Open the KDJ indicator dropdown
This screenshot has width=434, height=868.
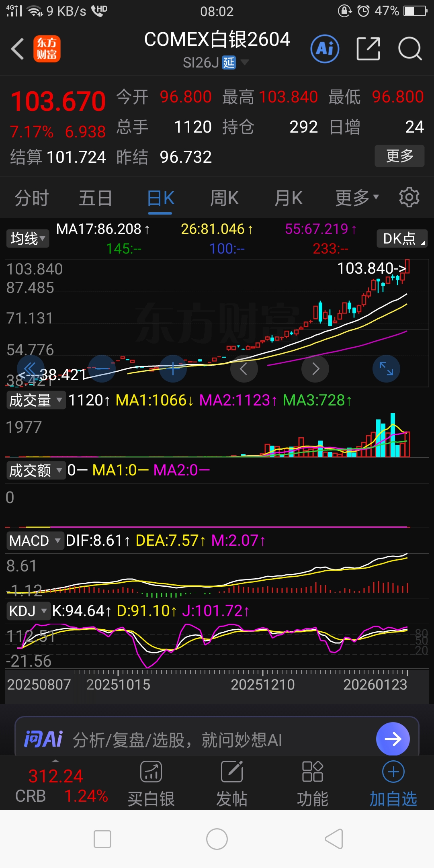click(28, 611)
